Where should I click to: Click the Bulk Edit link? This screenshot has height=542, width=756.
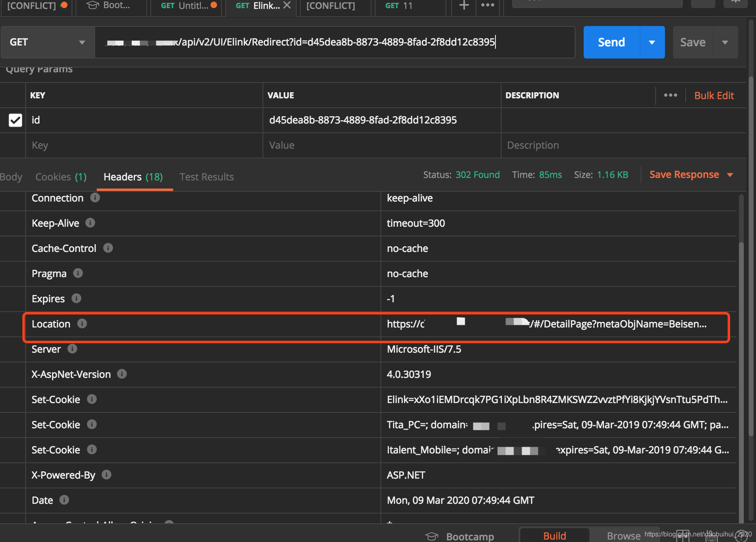coord(714,95)
